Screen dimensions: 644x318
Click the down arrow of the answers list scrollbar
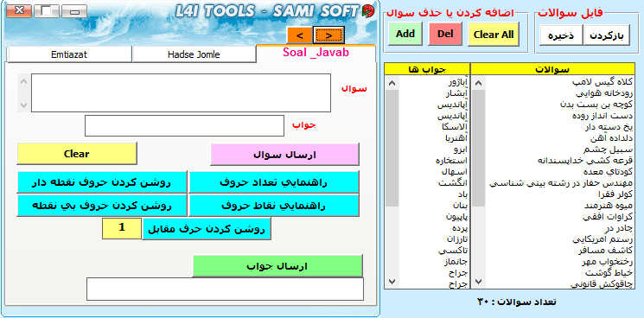coord(392,282)
